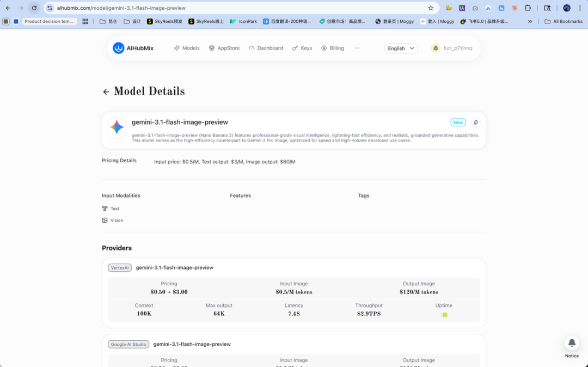Show hidden bookmarks with the chevron
The width and height of the screenshot is (588, 367).
click(x=530, y=21)
